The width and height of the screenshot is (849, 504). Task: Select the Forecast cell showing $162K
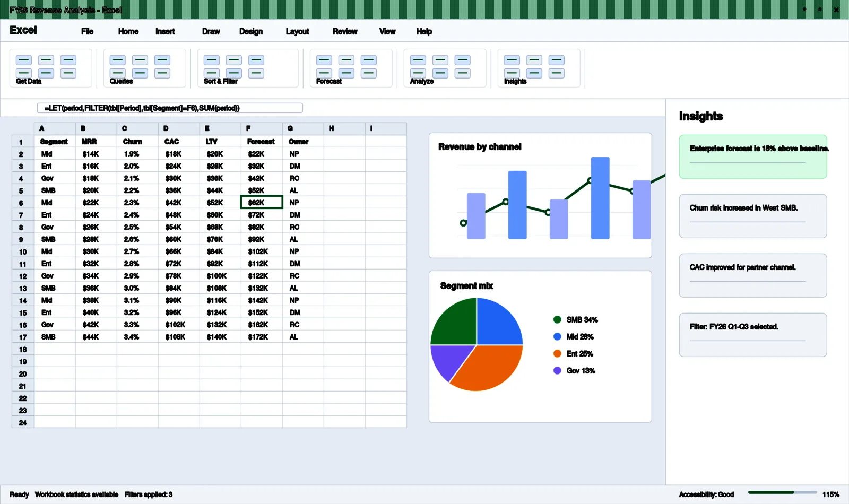click(262, 325)
